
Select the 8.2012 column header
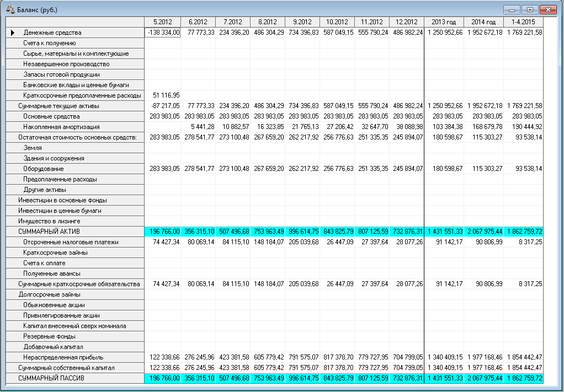(x=268, y=22)
